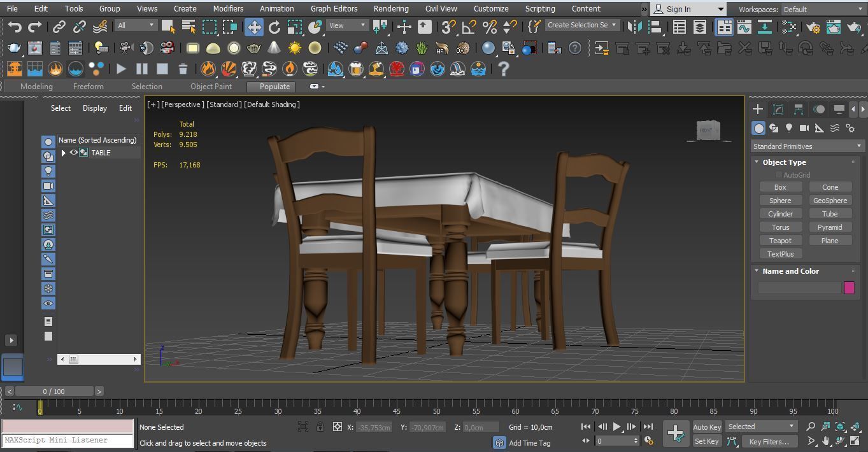Click the scene explorer camera filter icon
The height and width of the screenshot is (452, 868).
click(48, 186)
